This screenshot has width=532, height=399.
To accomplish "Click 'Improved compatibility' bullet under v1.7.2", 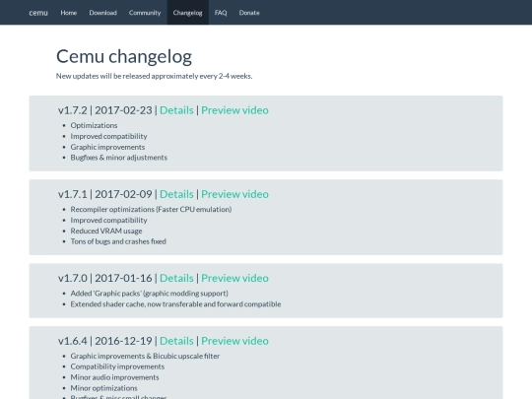I will click(109, 136).
